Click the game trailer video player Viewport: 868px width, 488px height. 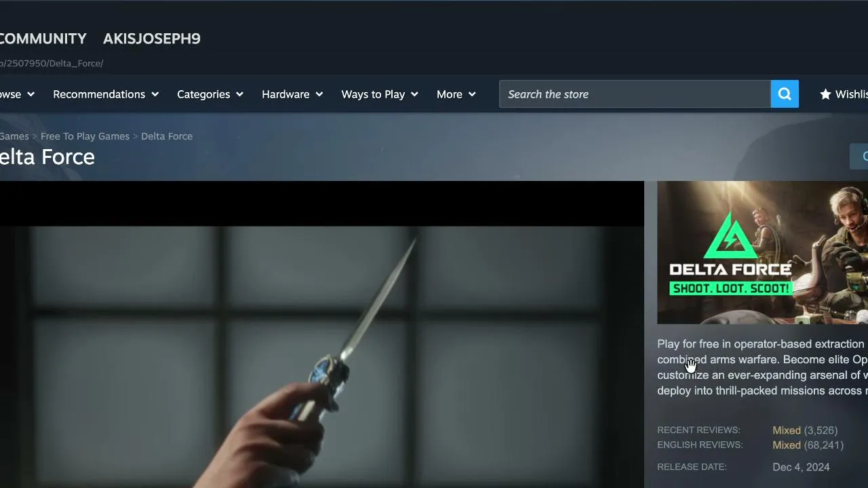pyautogui.click(x=321, y=334)
